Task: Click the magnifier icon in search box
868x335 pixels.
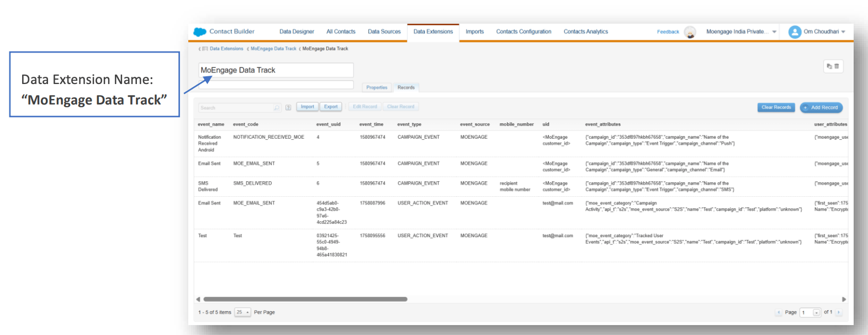Action: point(277,108)
